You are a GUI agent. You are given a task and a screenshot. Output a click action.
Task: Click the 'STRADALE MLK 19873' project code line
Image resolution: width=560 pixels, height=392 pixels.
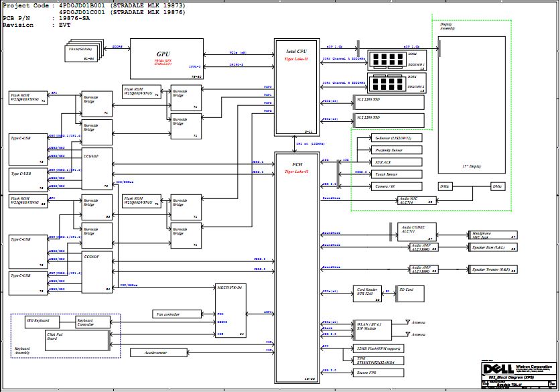point(94,5)
